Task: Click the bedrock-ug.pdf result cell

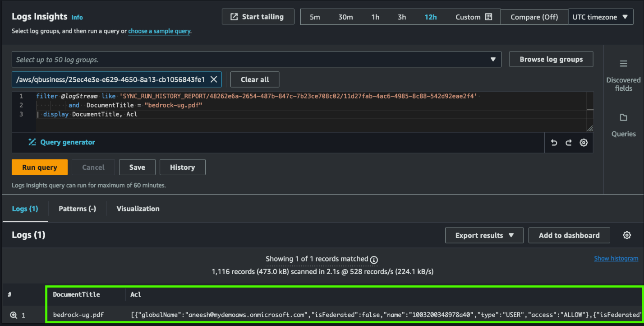Action: pyautogui.click(x=78, y=315)
